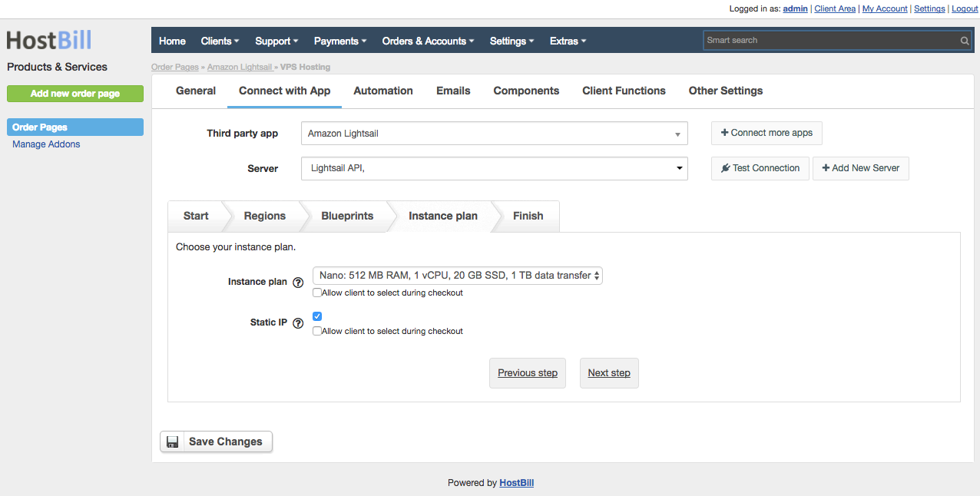Click the Next step button
This screenshot has height=496, width=980.
[608, 372]
